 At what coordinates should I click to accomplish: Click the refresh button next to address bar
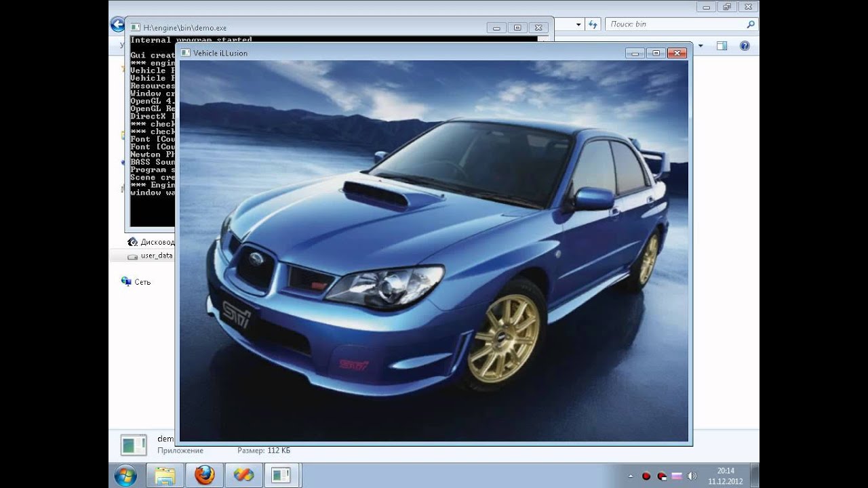pos(593,24)
